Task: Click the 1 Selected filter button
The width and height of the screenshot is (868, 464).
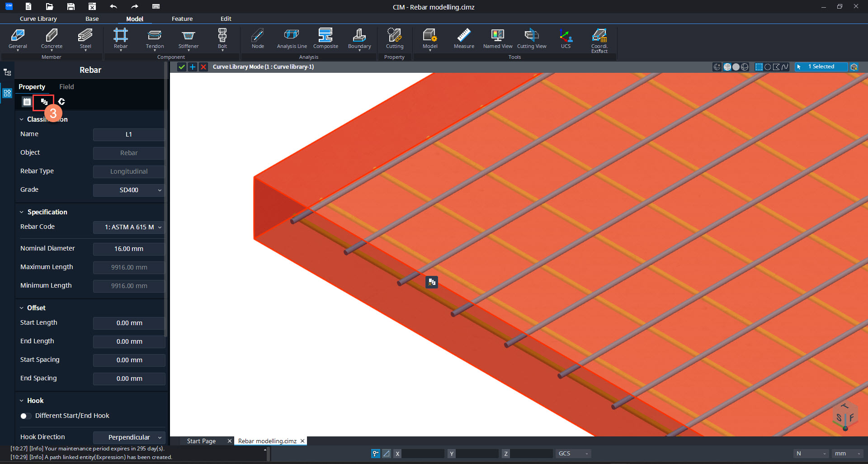Action: pyautogui.click(x=821, y=67)
